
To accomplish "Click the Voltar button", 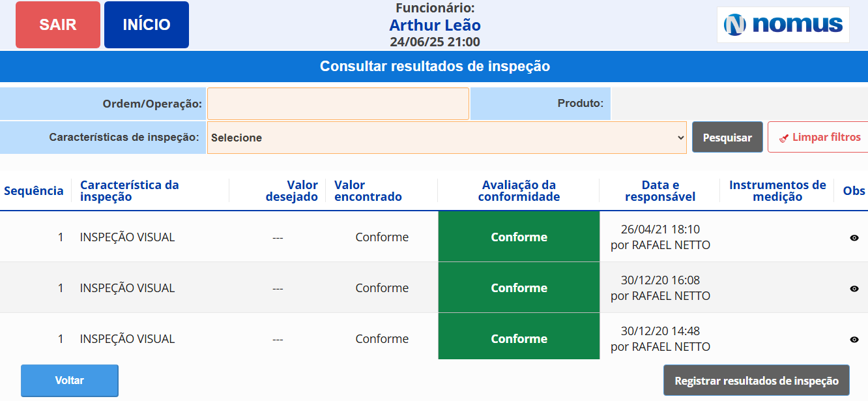I will click(x=70, y=381).
